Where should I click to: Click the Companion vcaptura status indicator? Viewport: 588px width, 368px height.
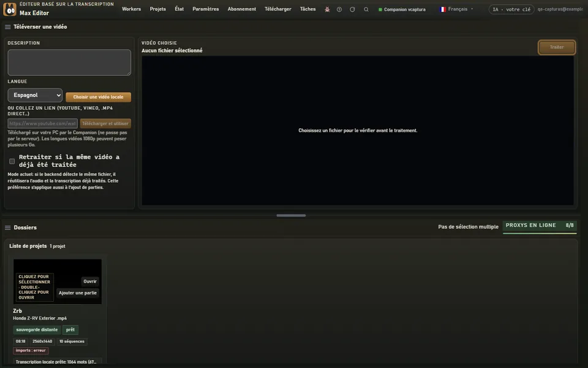coord(402,9)
